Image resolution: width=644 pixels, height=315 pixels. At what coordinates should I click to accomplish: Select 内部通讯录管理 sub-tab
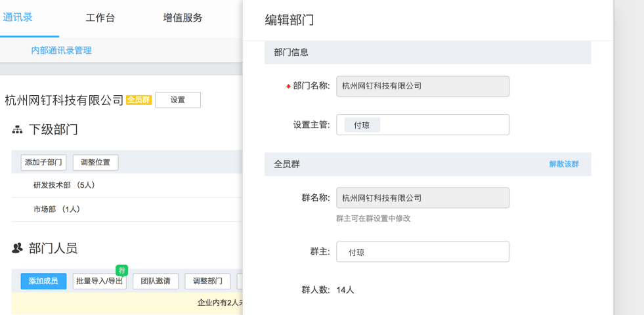(x=61, y=51)
